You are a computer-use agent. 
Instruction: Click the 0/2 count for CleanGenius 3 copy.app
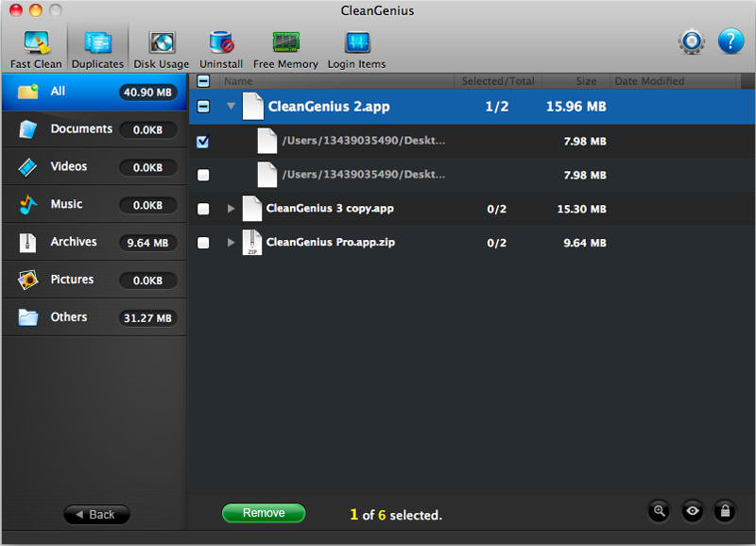pos(497,209)
